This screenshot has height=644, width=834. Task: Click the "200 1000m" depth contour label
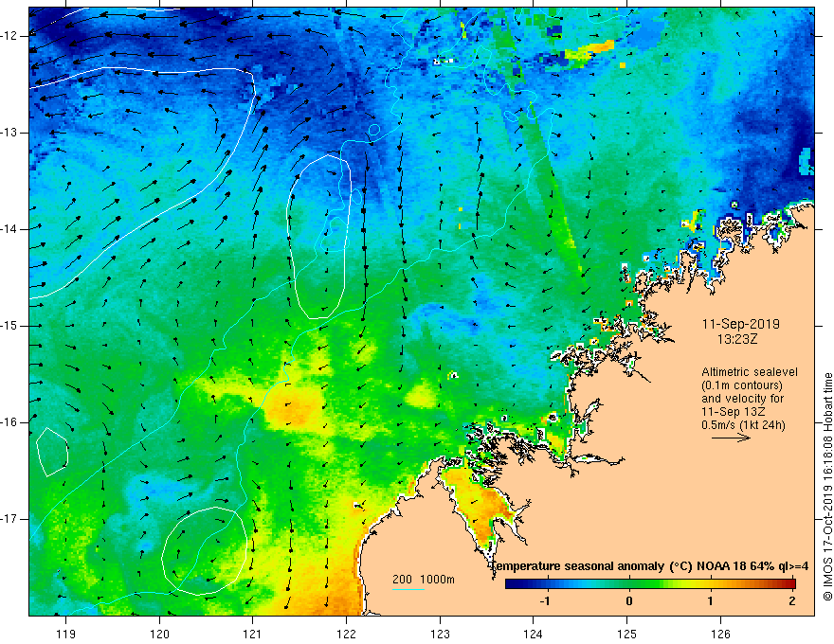coord(424,580)
